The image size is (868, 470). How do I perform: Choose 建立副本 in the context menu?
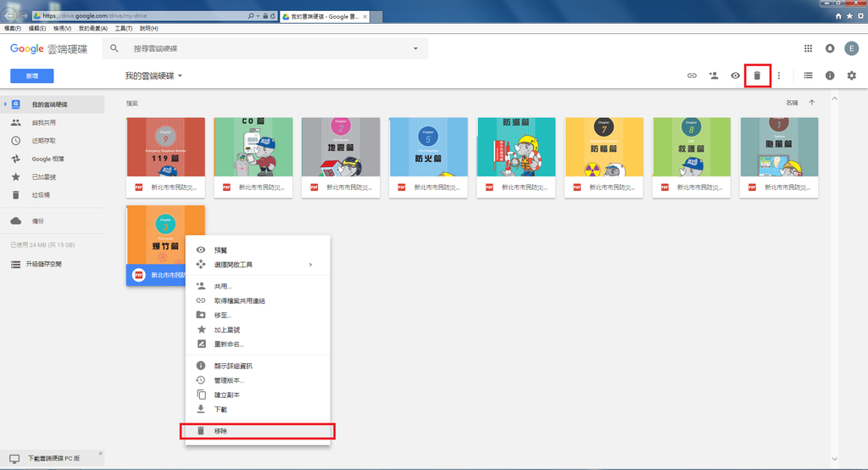point(258,394)
